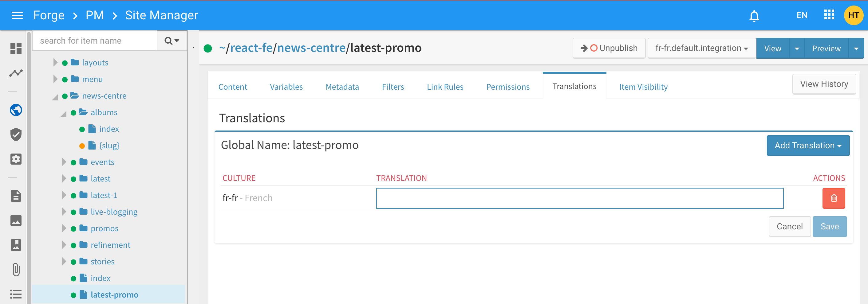This screenshot has height=304, width=868.
Task: Delete the fr-fr translation with trash icon
Action: pyautogui.click(x=833, y=198)
